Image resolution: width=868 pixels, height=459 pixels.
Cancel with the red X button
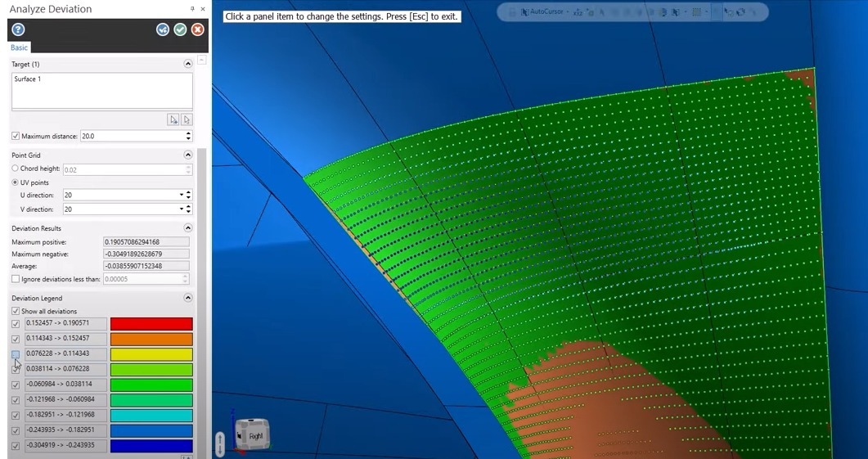point(198,29)
